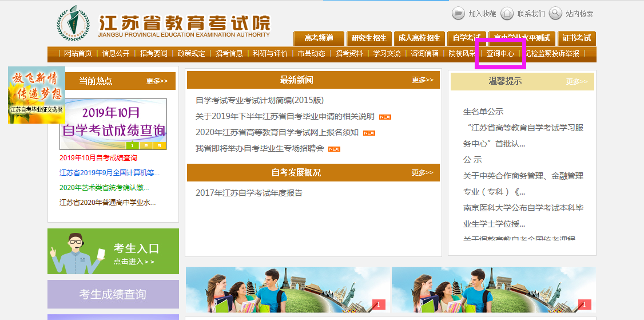This screenshot has height=320, width=644.
Task: Open the 证书考试 tab
Action: pyautogui.click(x=577, y=38)
